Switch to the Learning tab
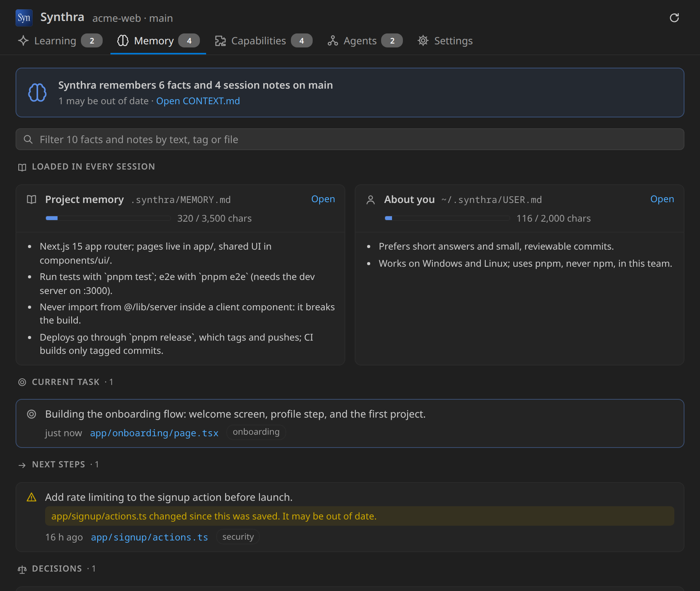Image resolution: width=700 pixels, height=591 pixels. (60, 41)
